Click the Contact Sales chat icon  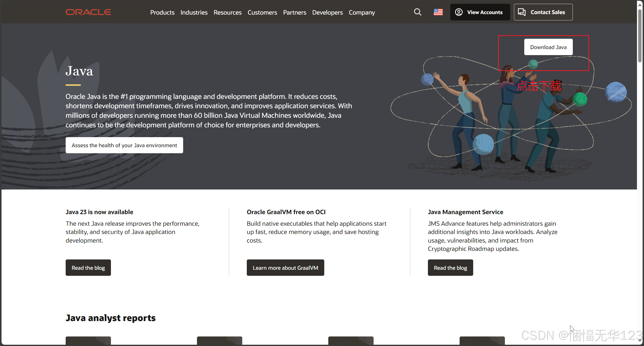[x=522, y=12]
